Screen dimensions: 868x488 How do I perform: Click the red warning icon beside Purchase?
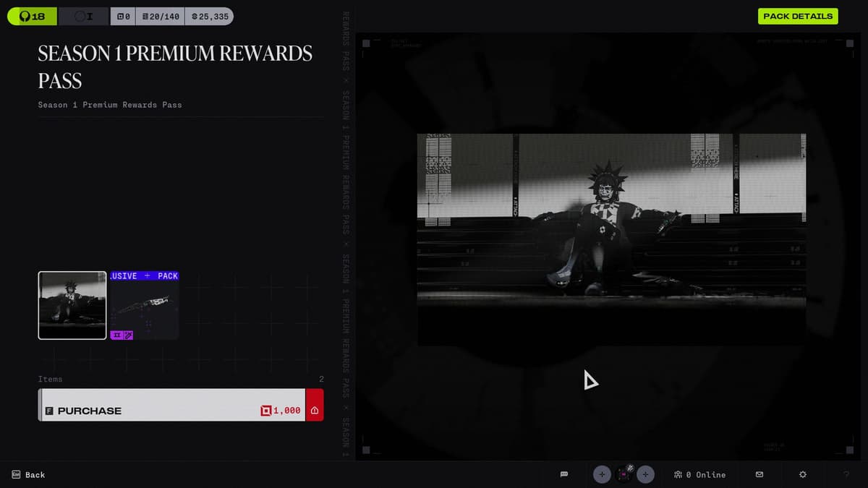click(x=315, y=411)
